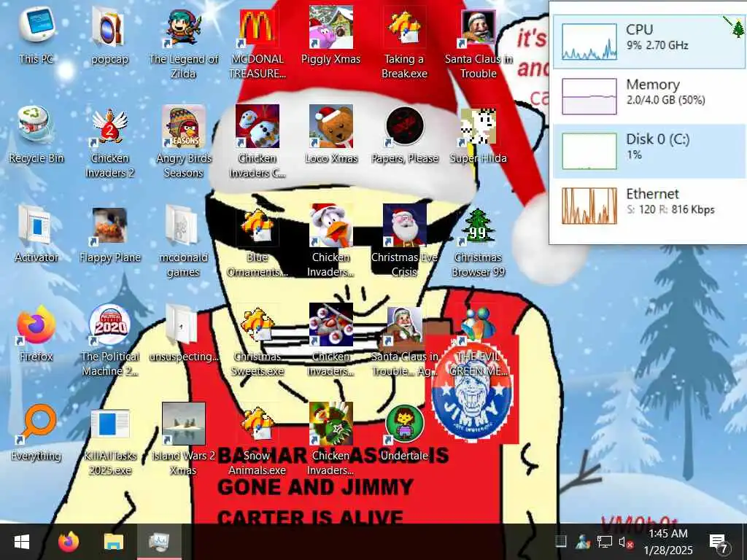Open the Loco Xmas teddy bear icon
Image resolution: width=747 pixels, height=560 pixels.
[x=330, y=135]
